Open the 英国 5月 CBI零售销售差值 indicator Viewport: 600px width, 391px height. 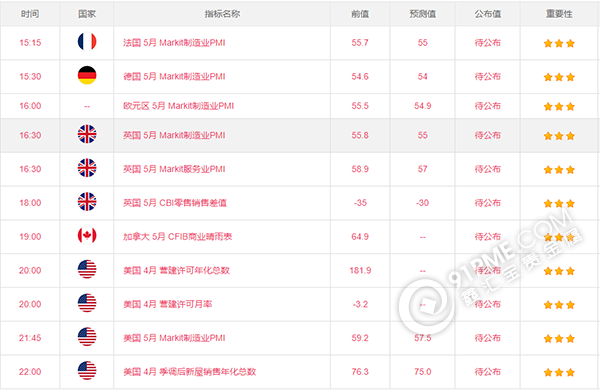175,203
